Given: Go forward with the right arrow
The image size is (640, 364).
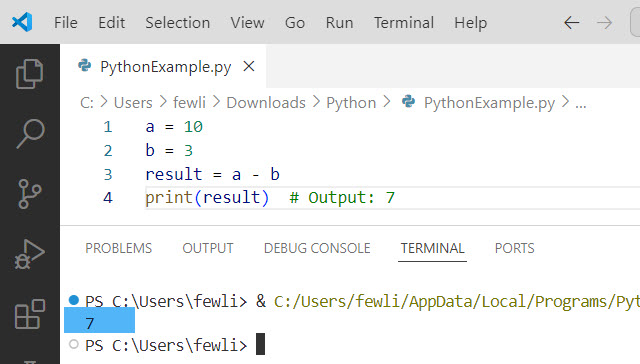Looking at the screenshot, I should [604, 22].
